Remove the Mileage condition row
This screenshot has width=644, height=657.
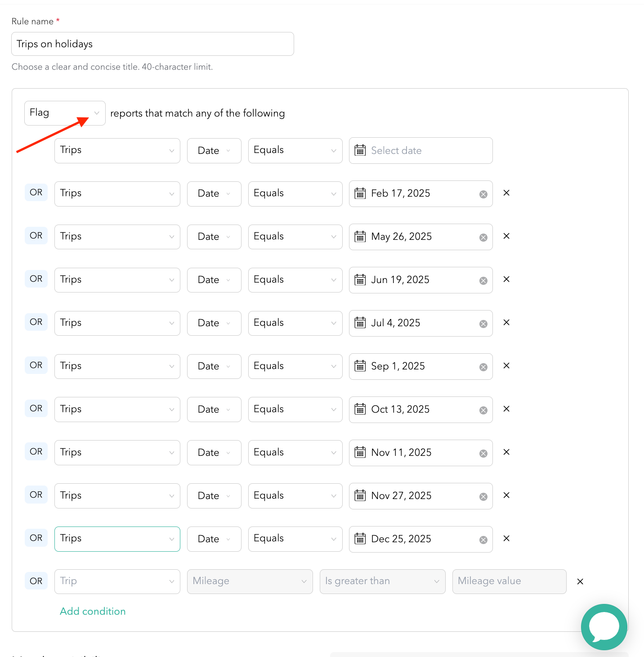coord(580,581)
